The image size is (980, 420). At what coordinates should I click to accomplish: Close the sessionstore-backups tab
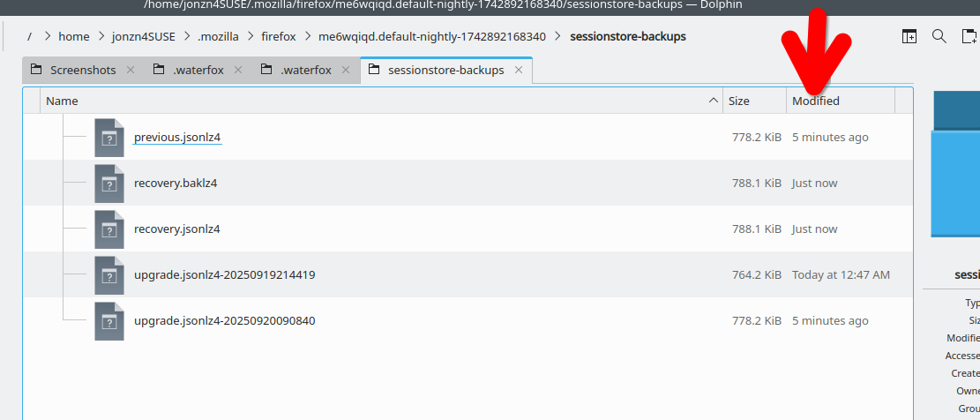(519, 70)
